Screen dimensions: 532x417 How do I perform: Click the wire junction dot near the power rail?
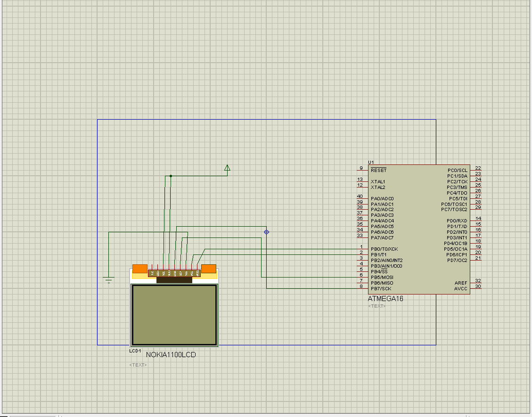click(171, 176)
